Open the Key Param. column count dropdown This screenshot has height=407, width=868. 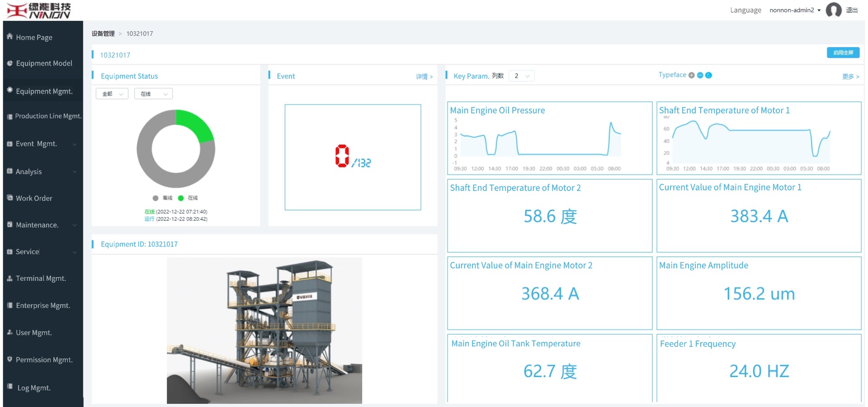point(521,76)
